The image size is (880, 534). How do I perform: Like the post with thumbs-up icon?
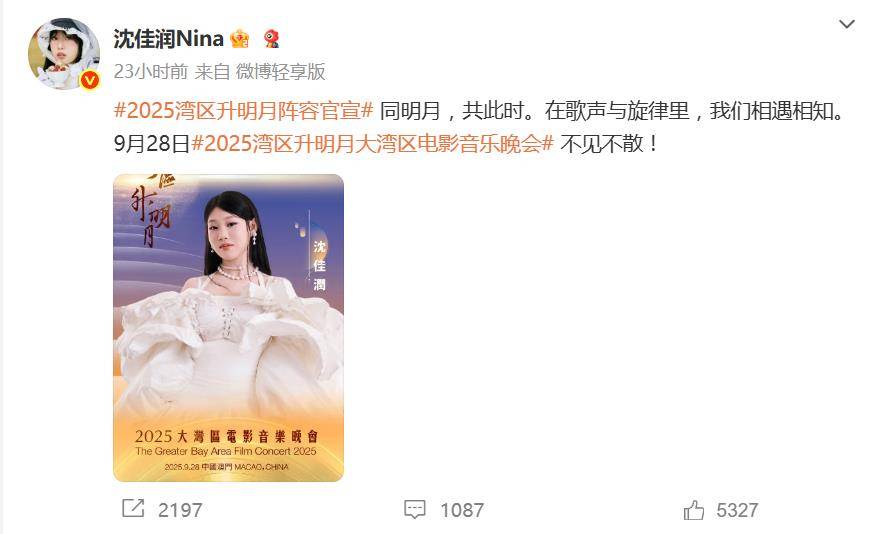pos(694,510)
